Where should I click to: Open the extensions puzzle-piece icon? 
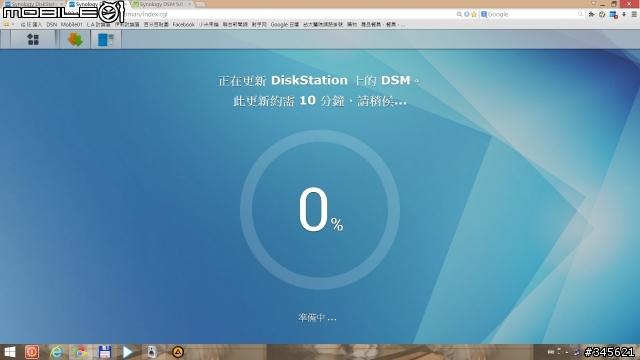click(591, 14)
